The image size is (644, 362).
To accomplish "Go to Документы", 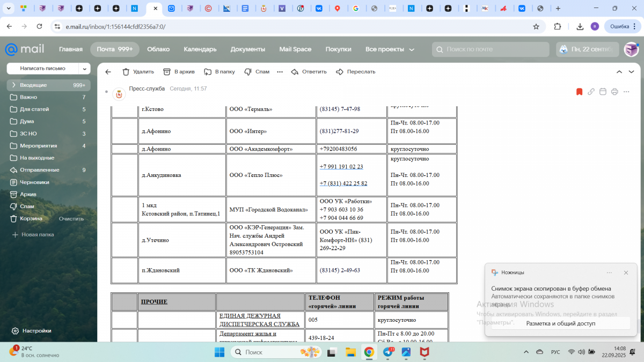I will [248, 49].
